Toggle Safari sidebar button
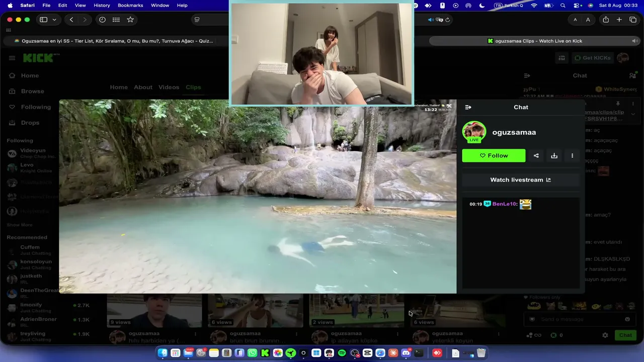This screenshot has width=644, height=362. point(44,20)
